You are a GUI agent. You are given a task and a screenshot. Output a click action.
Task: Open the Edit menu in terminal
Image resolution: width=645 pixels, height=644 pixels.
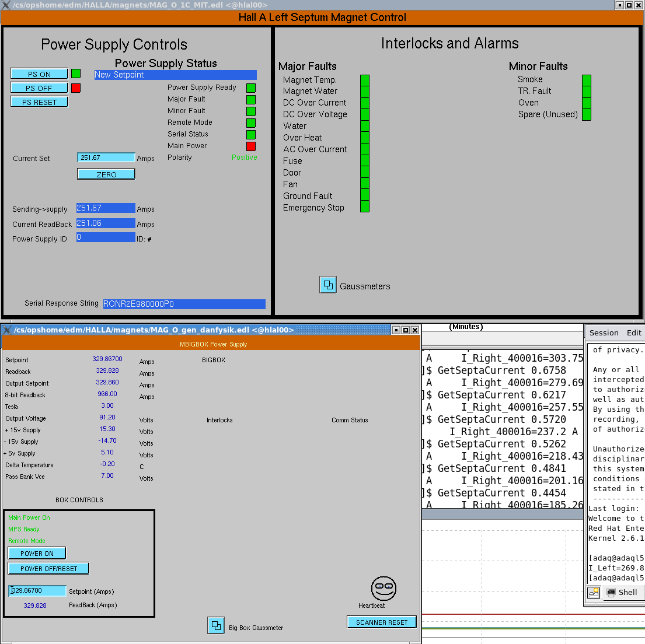pos(633,332)
